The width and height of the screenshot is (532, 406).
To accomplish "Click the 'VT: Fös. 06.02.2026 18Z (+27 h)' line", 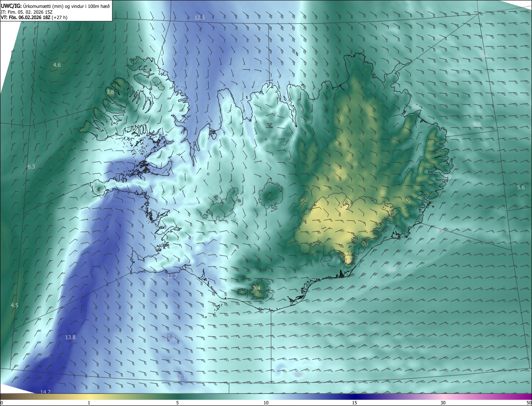I will point(35,17).
